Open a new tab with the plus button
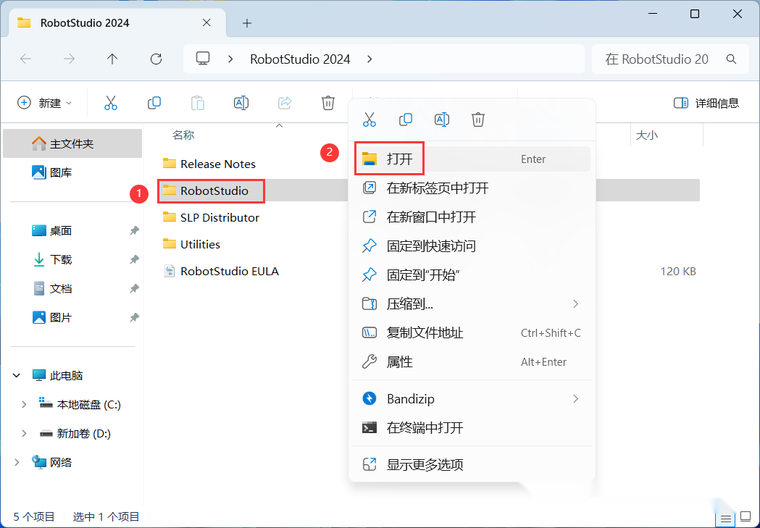Viewport: 760px width, 528px height. coord(247,23)
